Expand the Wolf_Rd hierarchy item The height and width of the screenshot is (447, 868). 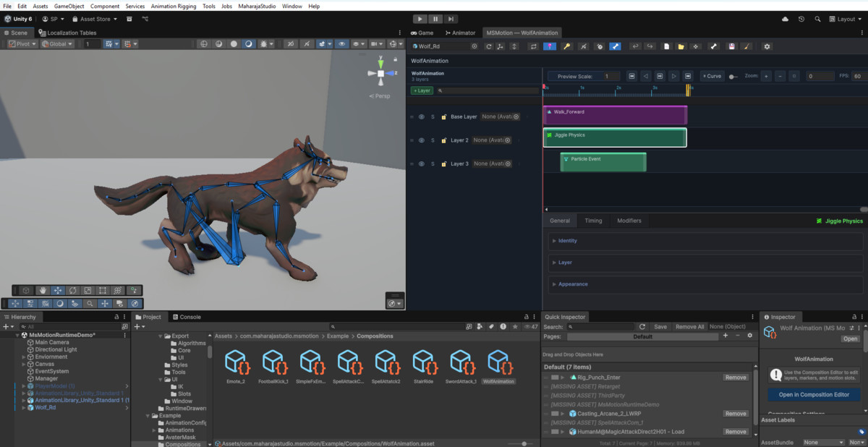23,408
